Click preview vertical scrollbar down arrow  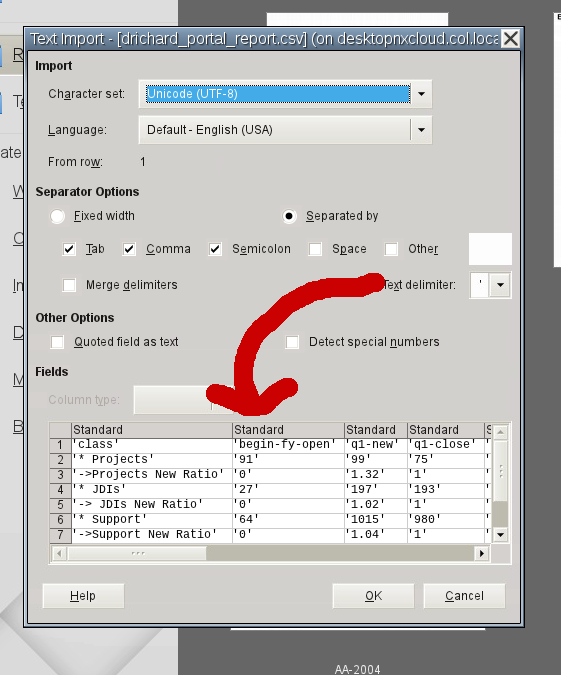[x=500, y=535]
